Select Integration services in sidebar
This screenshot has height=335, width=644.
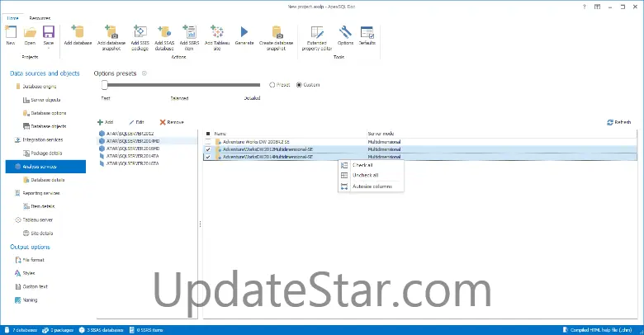coord(43,140)
